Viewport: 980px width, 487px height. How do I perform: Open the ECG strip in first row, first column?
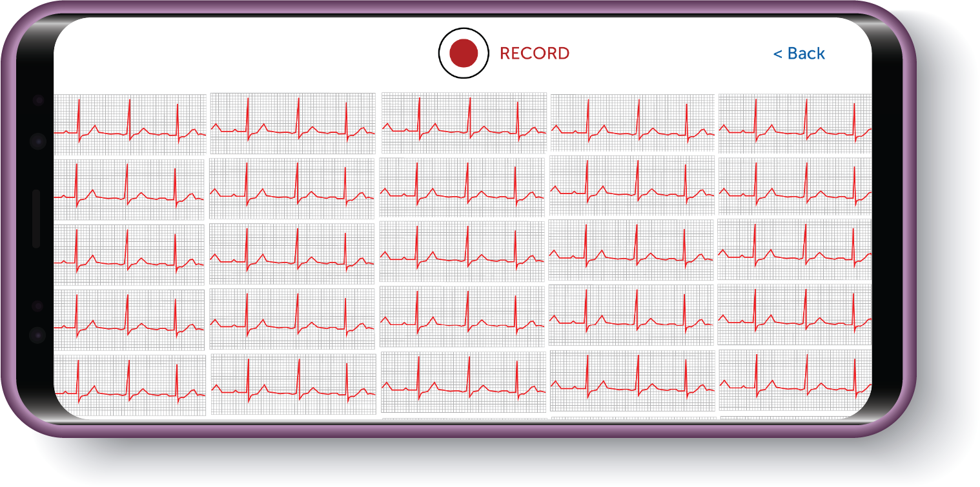tap(130, 124)
